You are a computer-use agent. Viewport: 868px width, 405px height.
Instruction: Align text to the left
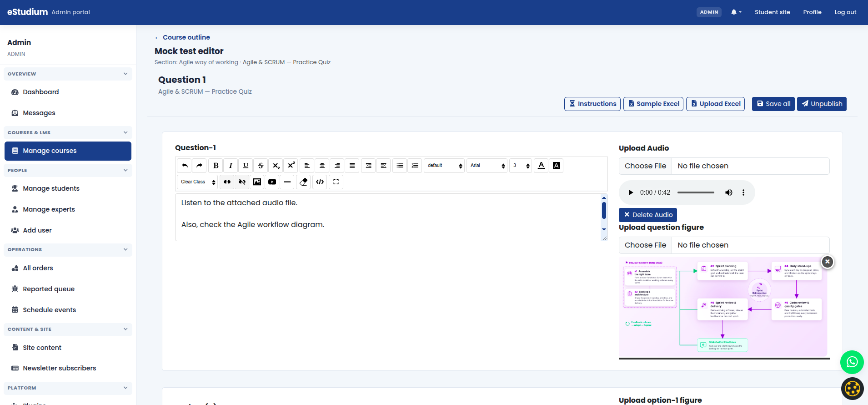point(307,166)
